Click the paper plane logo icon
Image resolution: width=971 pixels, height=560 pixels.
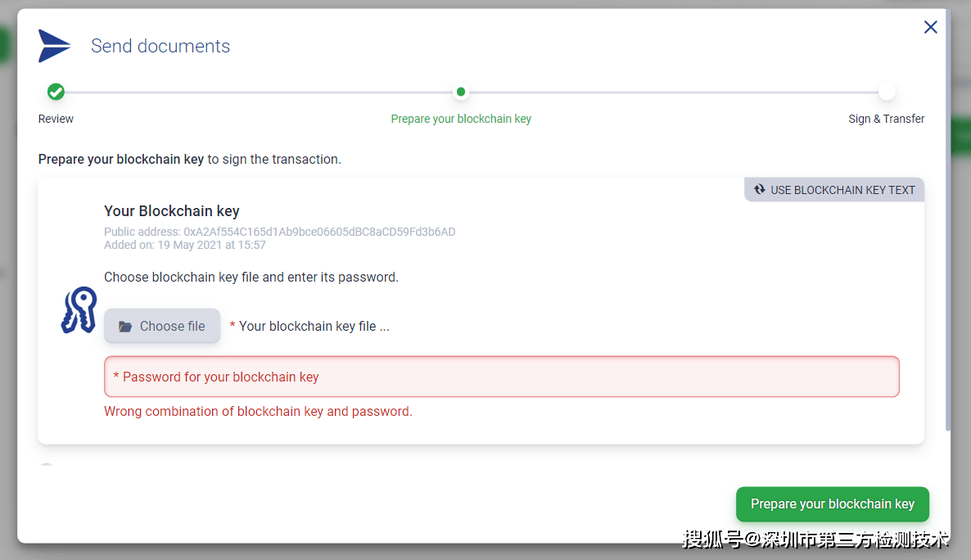point(55,46)
